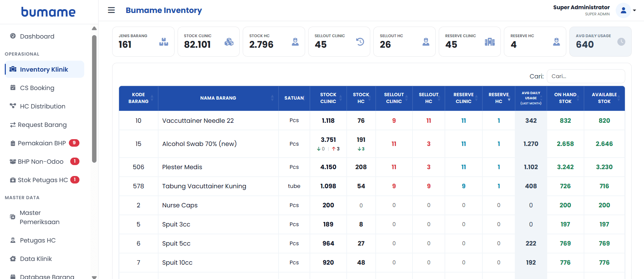Sort table by Sellout Clinic column
This screenshot has width=644, height=279.
[x=394, y=98]
